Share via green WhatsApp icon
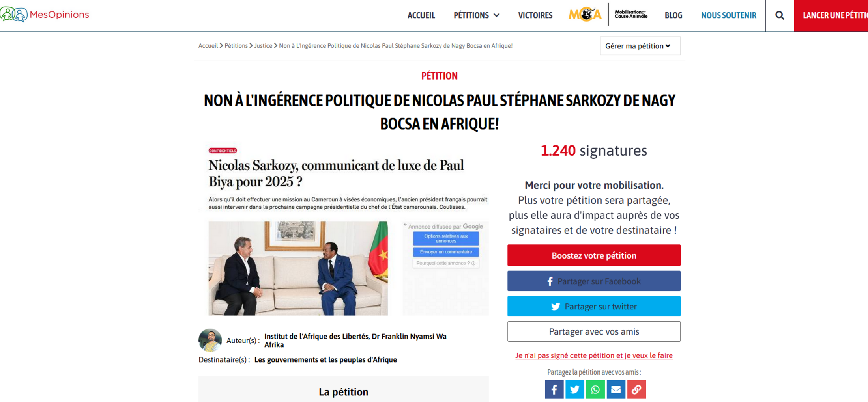The image size is (868, 402). click(595, 389)
